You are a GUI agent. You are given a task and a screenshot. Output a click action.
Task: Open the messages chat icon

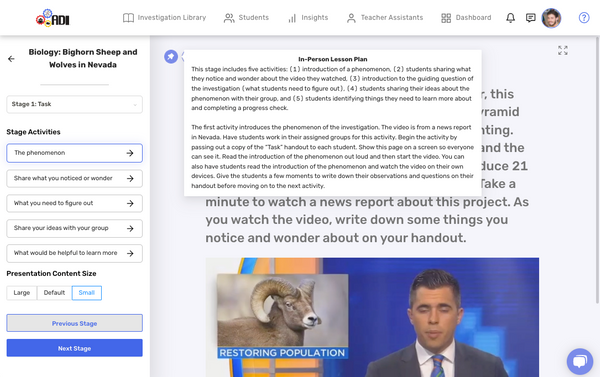[x=530, y=18]
